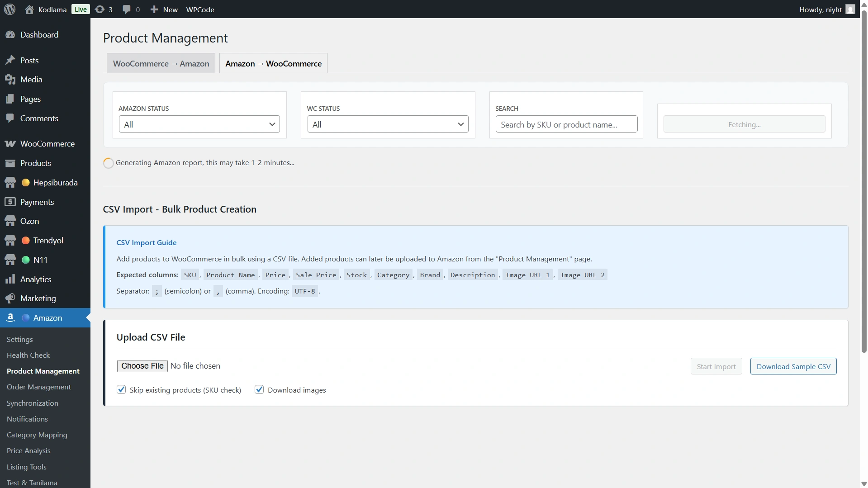Screen dimensions: 868x488
Task: Click the WooCommerce icon in sidebar
Action: tap(10, 144)
